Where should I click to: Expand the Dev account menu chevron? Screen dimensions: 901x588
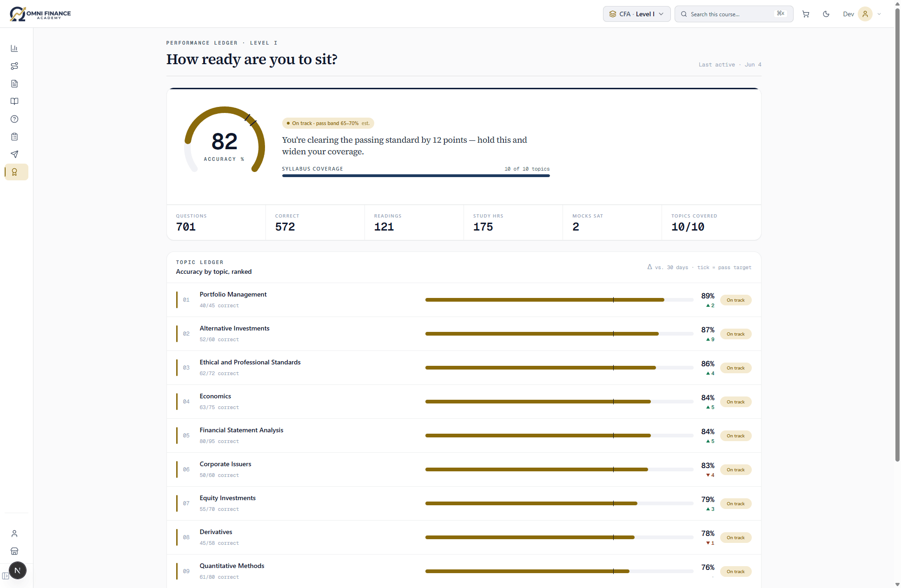click(879, 14)
